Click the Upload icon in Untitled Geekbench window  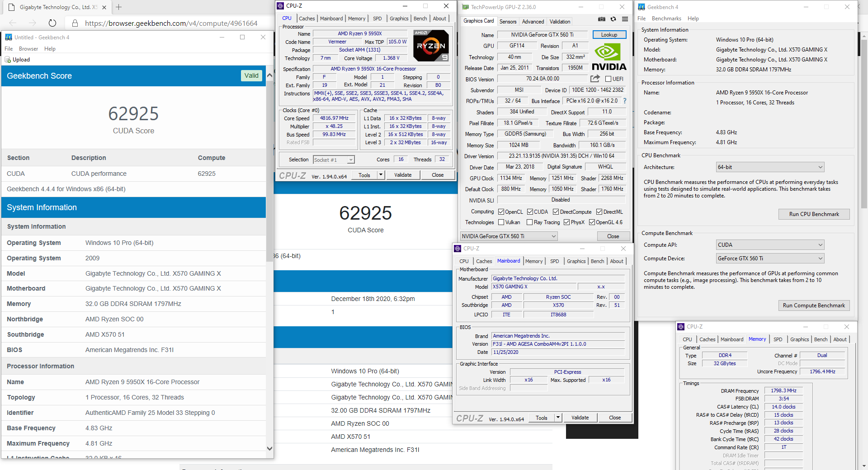point(8,60)
